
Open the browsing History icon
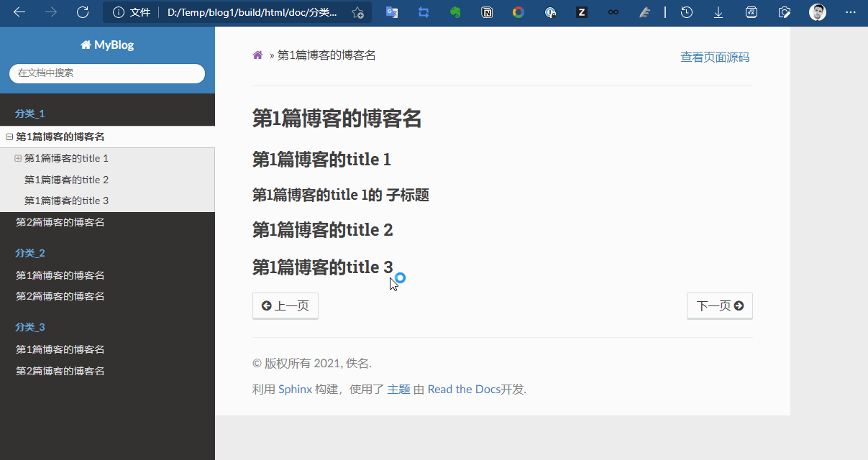pos(685,12)
